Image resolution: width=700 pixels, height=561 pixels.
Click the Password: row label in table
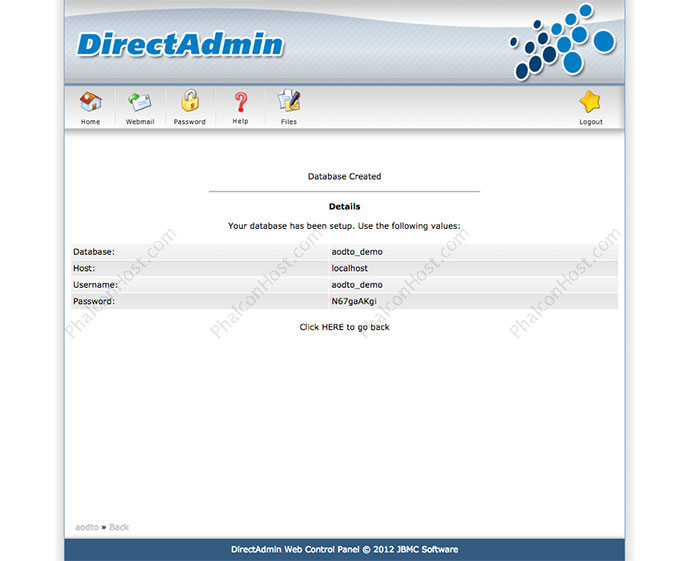point(94,301)
